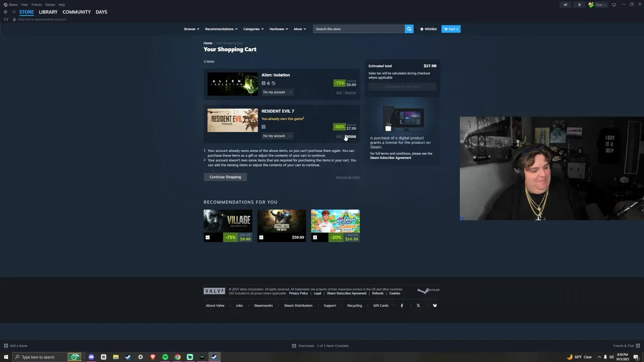Open Resident Evil Village recommendation thumbnail

tap(228, 226)
